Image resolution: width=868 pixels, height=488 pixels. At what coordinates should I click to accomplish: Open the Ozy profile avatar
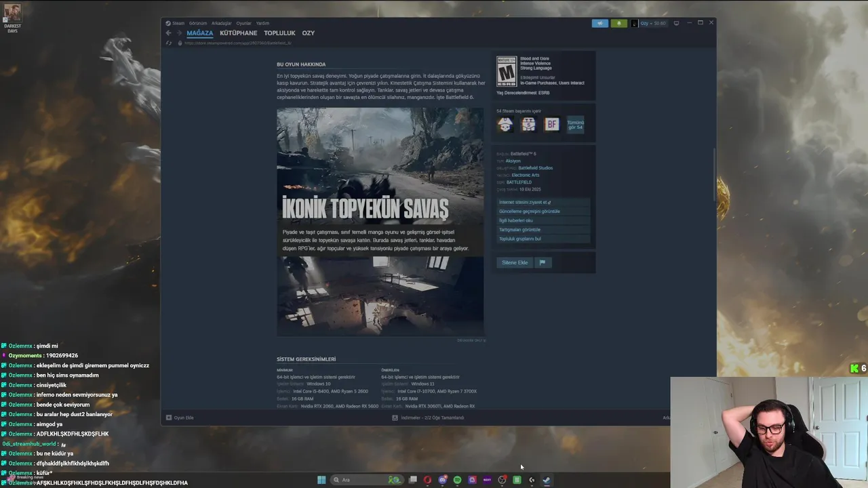[635, 23]
